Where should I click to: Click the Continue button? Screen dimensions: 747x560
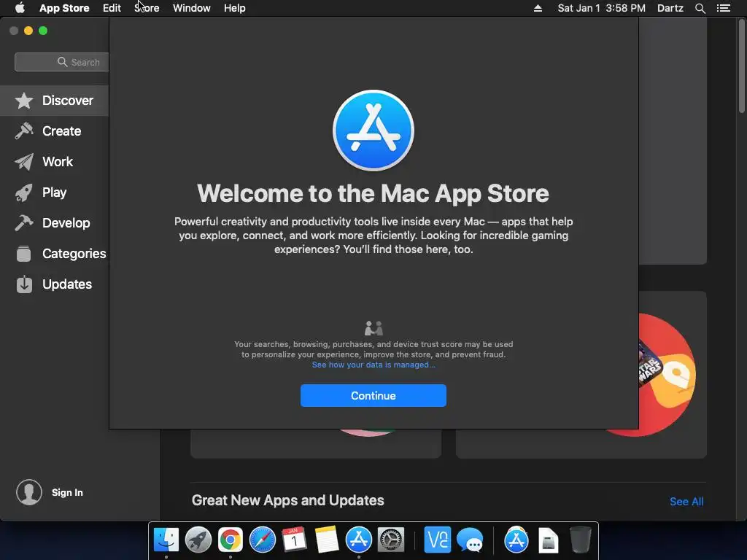click(373, 396)
